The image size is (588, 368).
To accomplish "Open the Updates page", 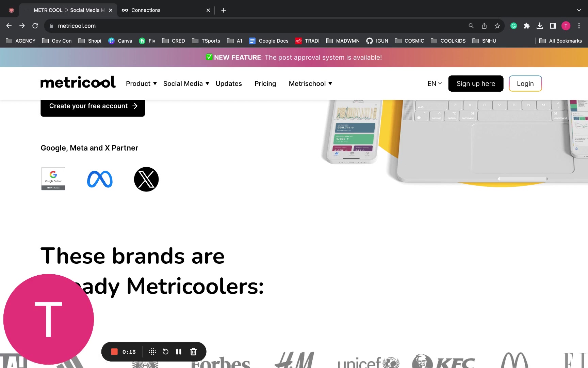I will (x=229, y=83).
